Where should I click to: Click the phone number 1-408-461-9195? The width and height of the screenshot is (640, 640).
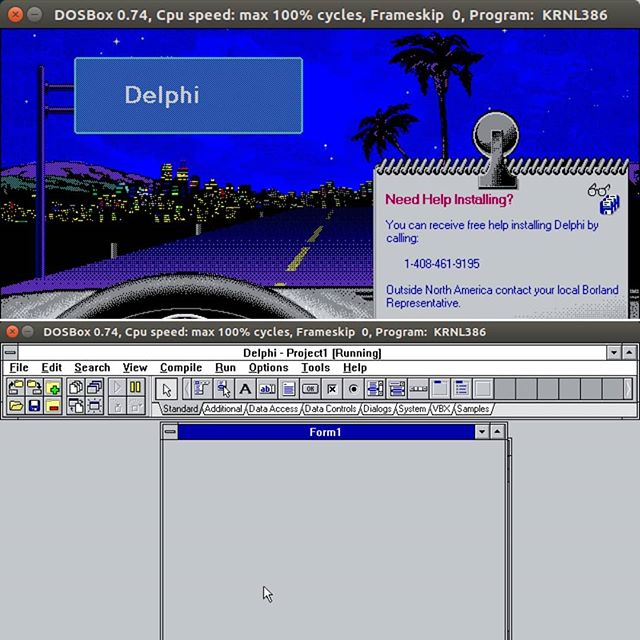(442, 264)
